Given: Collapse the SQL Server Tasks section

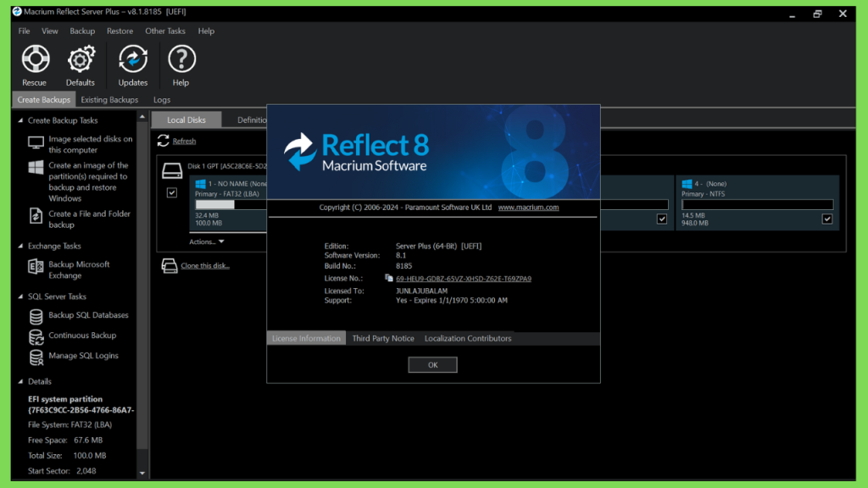Looking at the screenshot, I should pyautogui.click(x=20, y=297).
